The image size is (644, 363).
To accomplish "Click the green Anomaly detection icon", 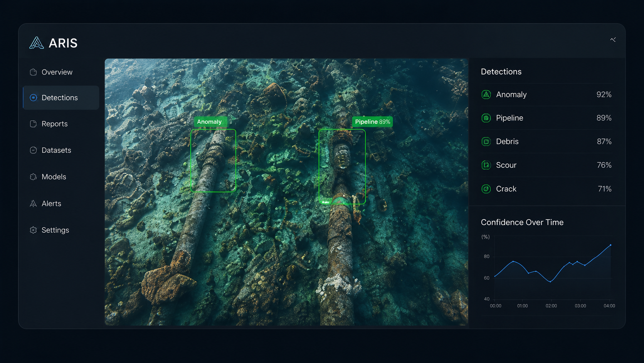I will click(486, 95).
